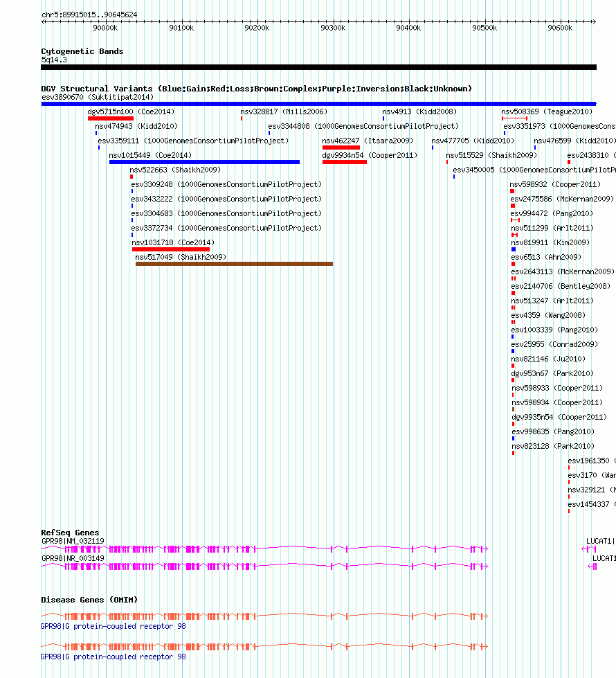
Task: Open esv2140706 (Bentley2008) label
Action: click(561, 286)
